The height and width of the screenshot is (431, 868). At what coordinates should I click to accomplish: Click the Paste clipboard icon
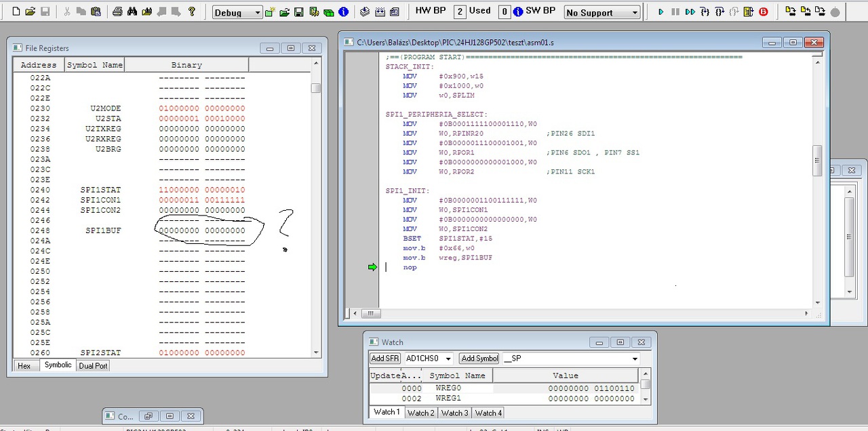tap(96, 12)
